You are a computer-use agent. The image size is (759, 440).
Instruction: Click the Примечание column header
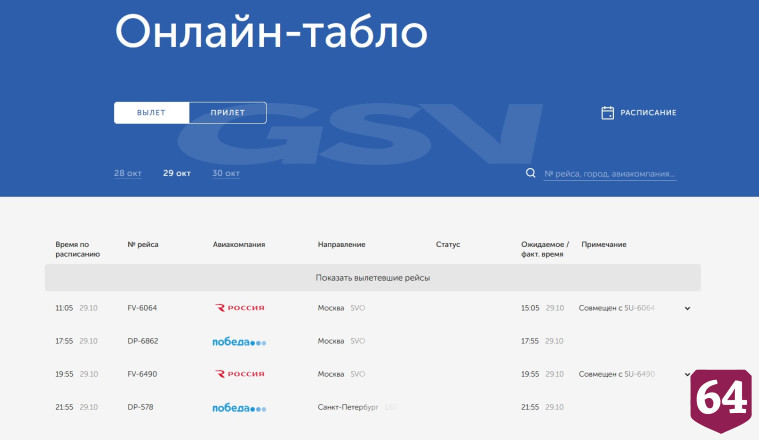(604, 244)
